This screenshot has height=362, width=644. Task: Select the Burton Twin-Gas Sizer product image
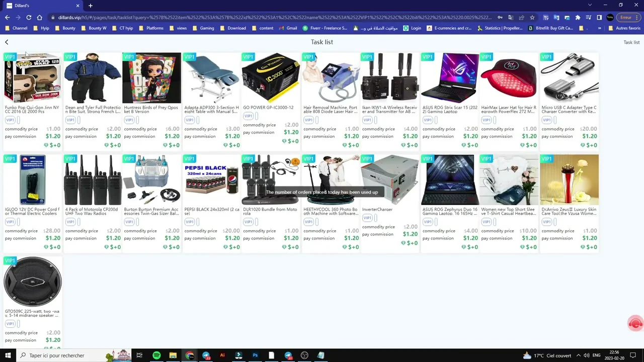pos(151,180)
